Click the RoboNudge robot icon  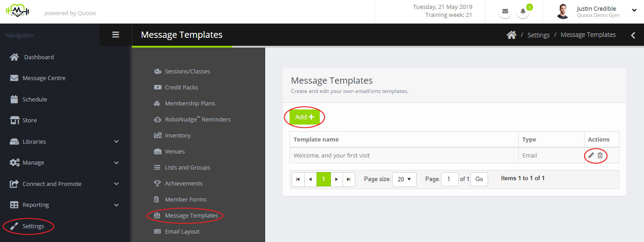point(157,119)
